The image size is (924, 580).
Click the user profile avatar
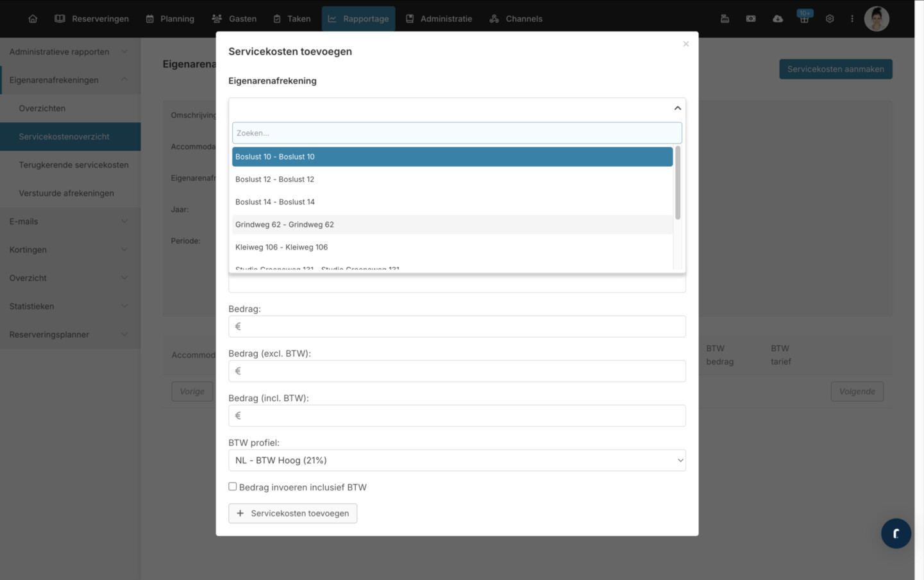coord(877,19)
